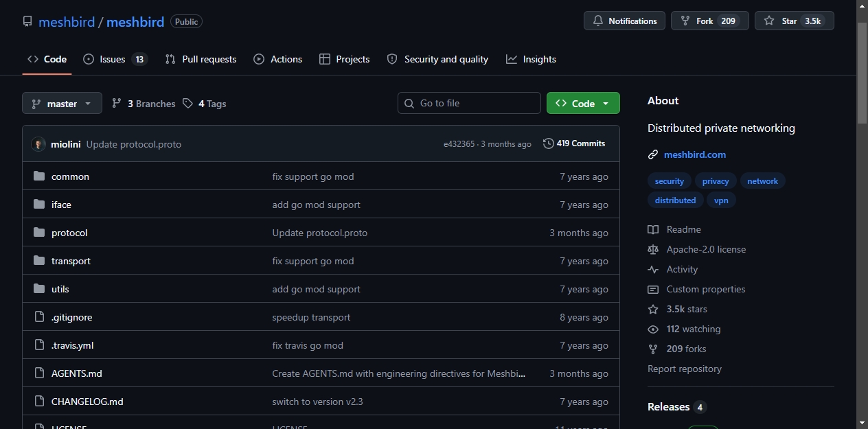Click the page vertical scrollbar thumb
This screenshot has width=868, height=429.
pyautogui.click(x=863, y=73)
